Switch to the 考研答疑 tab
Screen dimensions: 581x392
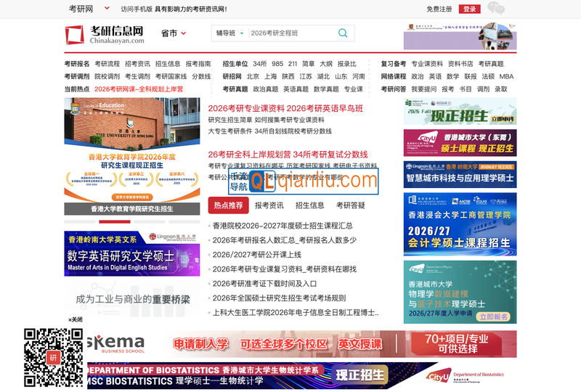(351, 205)
